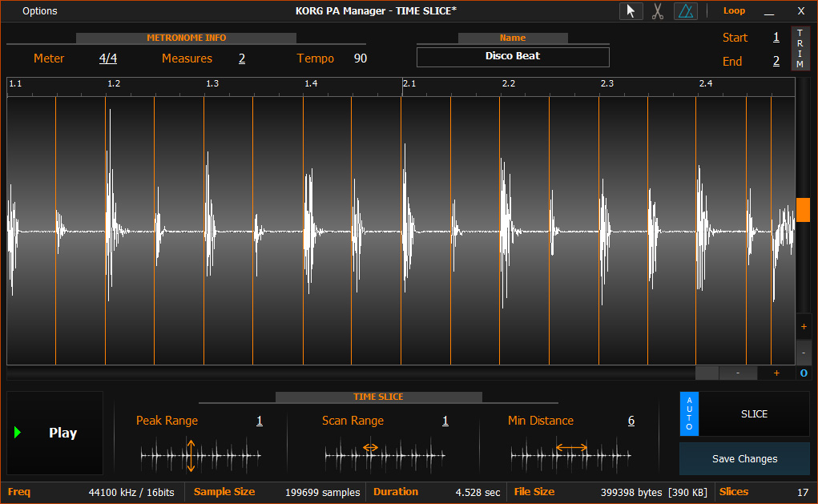Click the Peak Range waveform illustration

click(201, 455)
